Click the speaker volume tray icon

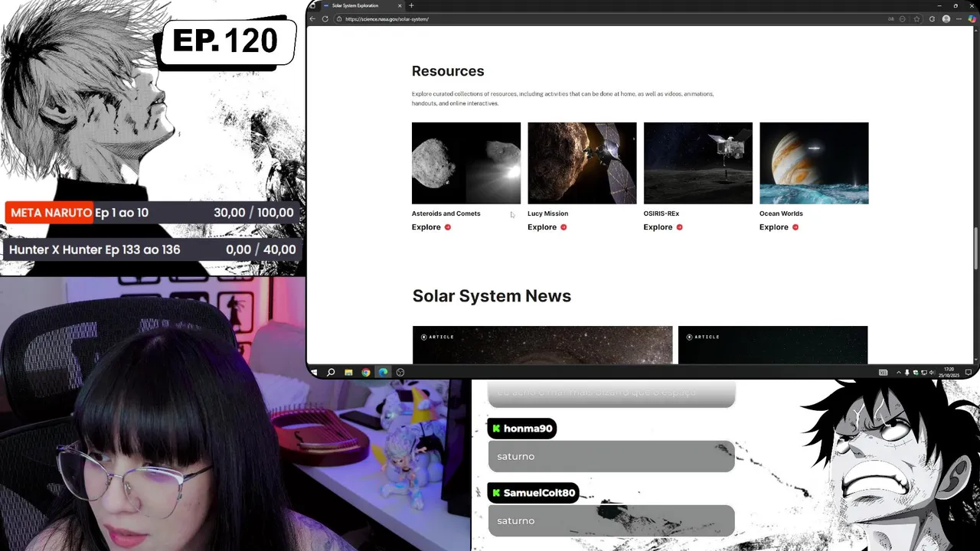[x=932, y=373]
